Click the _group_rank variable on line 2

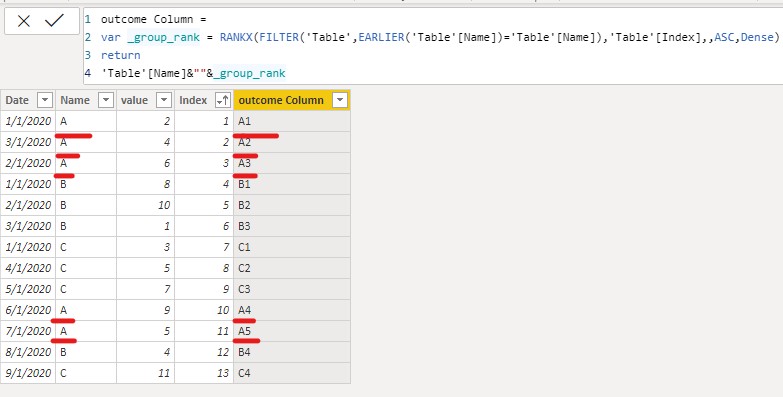point(163,37)
